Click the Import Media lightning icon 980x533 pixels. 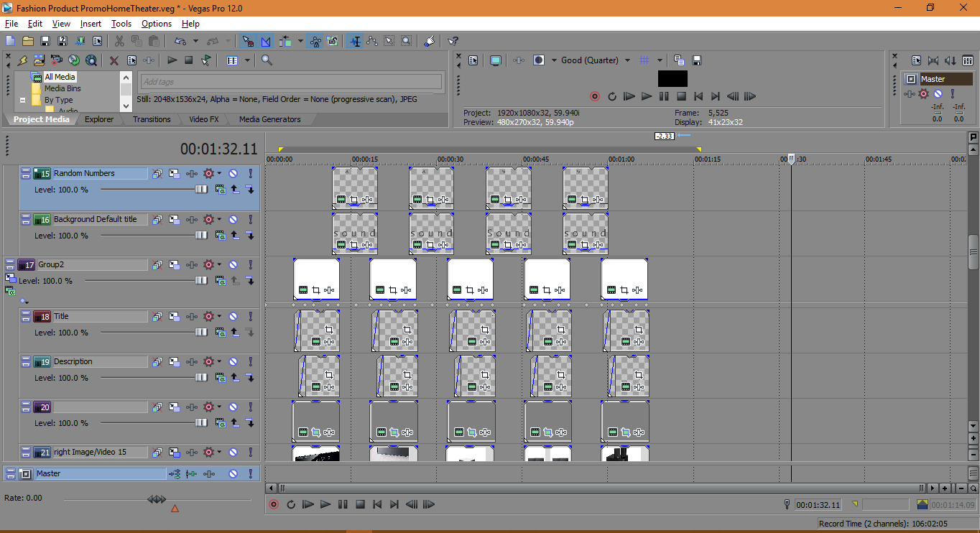(x=22, y=60)
